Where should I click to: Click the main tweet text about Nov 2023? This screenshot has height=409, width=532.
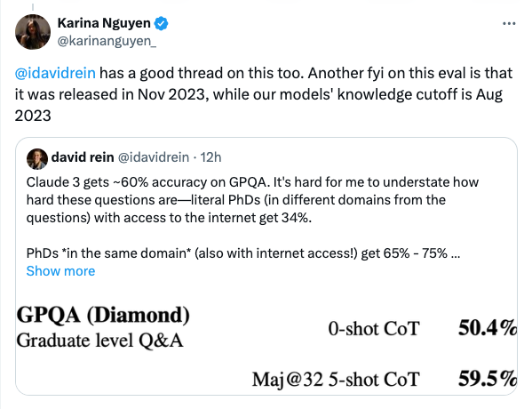point(264,94)
